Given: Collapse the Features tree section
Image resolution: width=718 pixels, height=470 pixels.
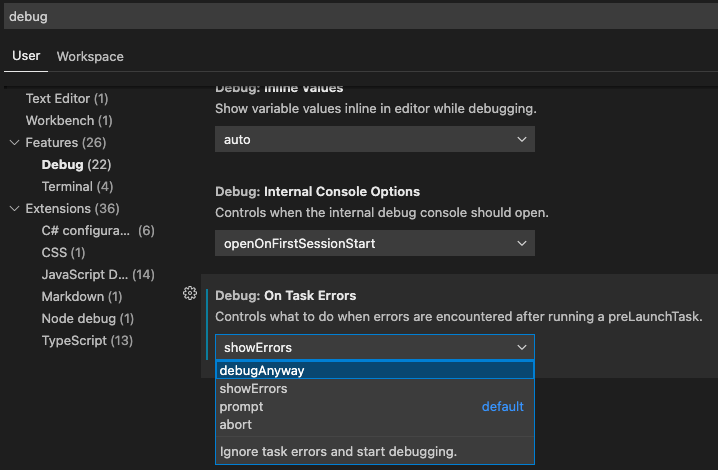Looking at the screenshot, I should [15, 143].
